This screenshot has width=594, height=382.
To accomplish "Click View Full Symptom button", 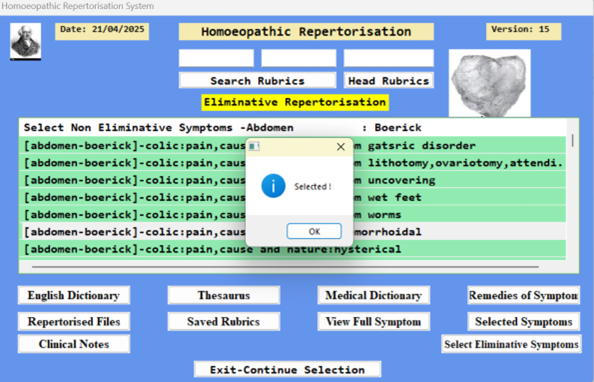I will [x=374, y=321].
